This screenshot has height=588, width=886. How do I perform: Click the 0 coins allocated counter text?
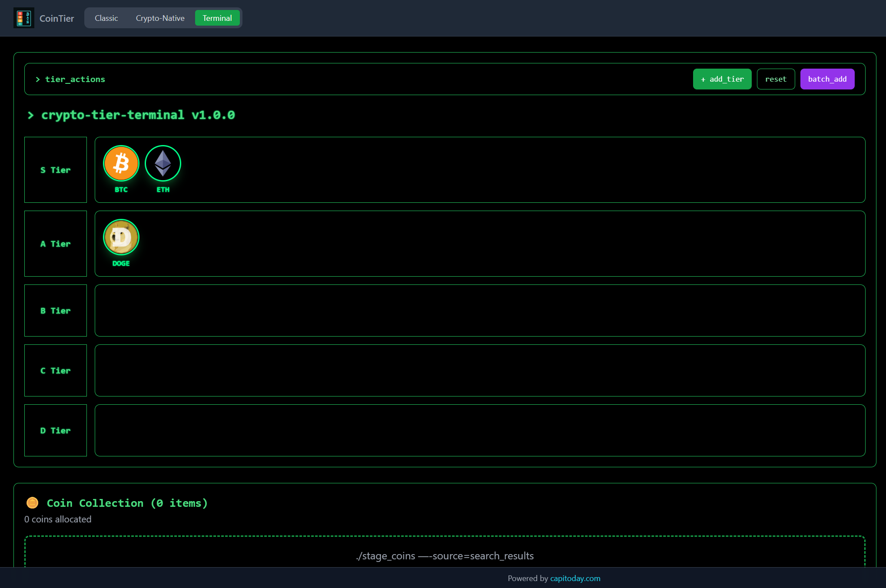click(58, 519)
